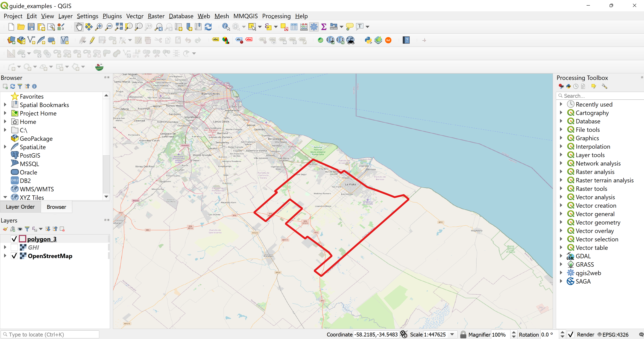The image size is (644, 339).
Task: Toggle visibility of polygon_3 layer
Action: click(14, 239)
